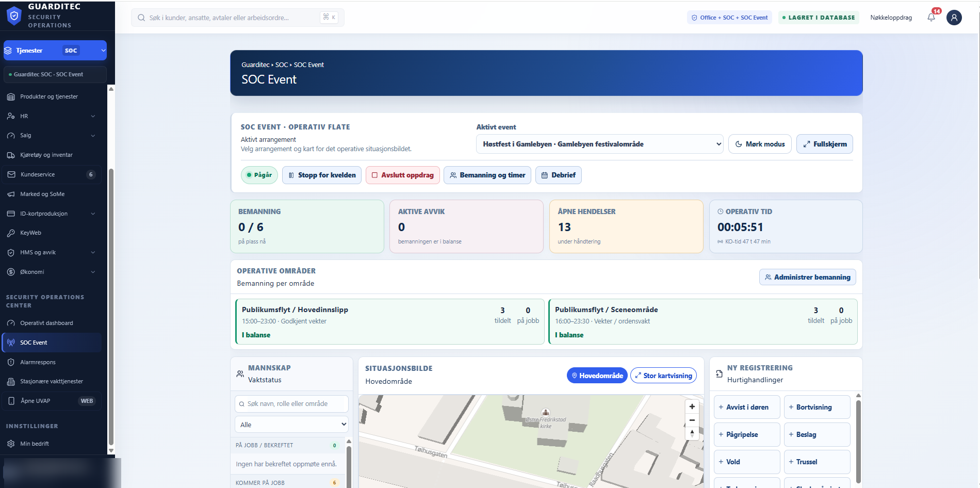Viewport: 980px width, 488px height.
Task: Open the user profile avatar
Action: pyautogui.click(x=954, y=18)
